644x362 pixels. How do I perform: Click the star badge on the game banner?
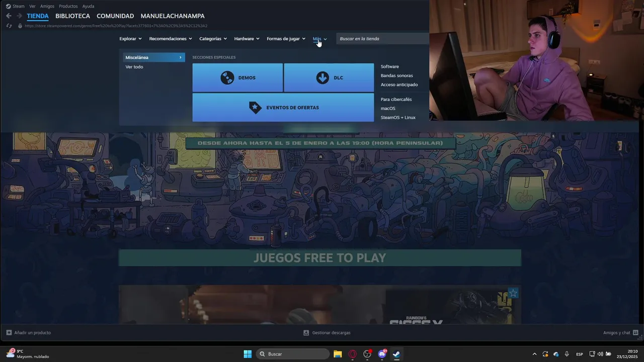coord(513,293)
